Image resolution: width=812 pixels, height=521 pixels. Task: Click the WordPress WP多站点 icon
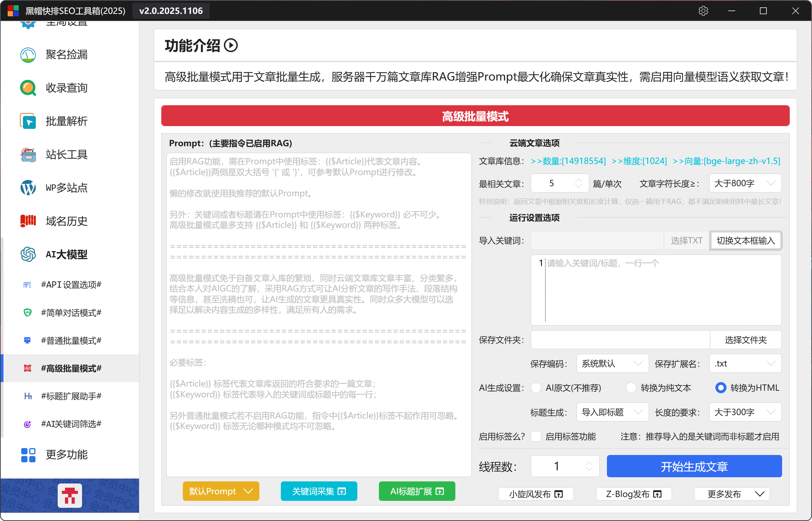28,188
